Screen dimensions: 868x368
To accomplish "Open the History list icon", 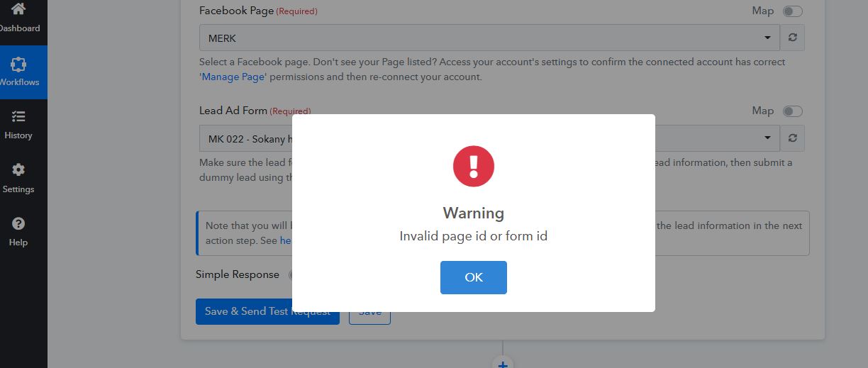I will click(18, 116).
